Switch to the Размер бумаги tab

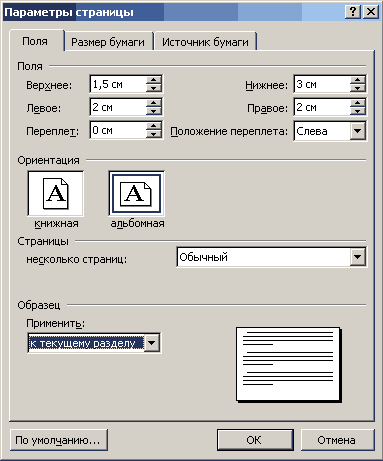point(108,42)
